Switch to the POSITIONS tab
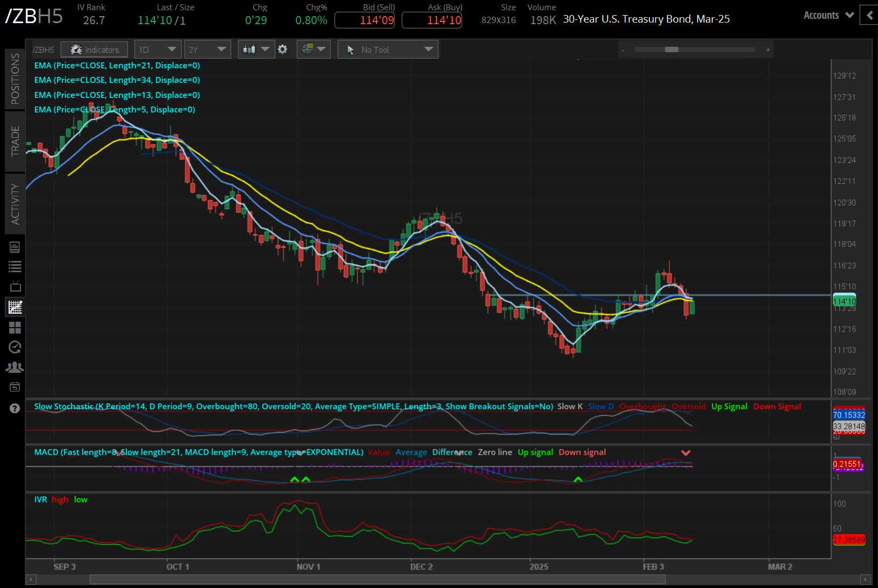 point(15,81)
